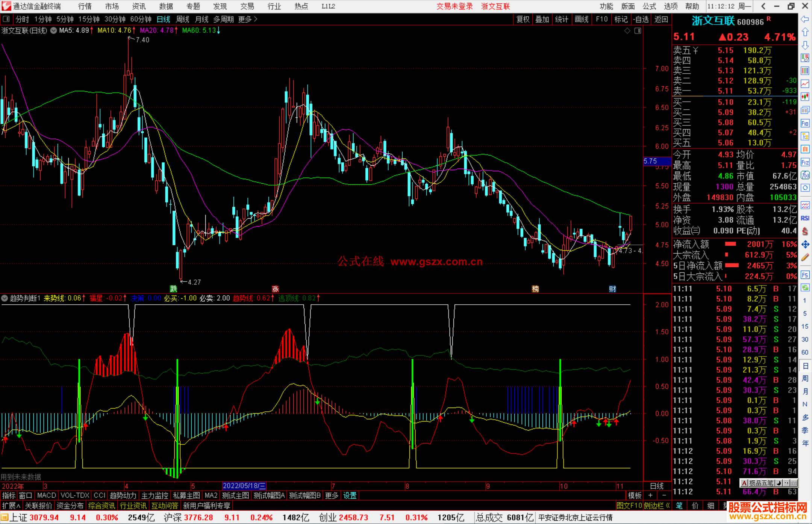The height and width of the screenshot is (524, 812).
Task: Click the candlestick chart icon in sidebar
Action: click(x=805, y=97)
